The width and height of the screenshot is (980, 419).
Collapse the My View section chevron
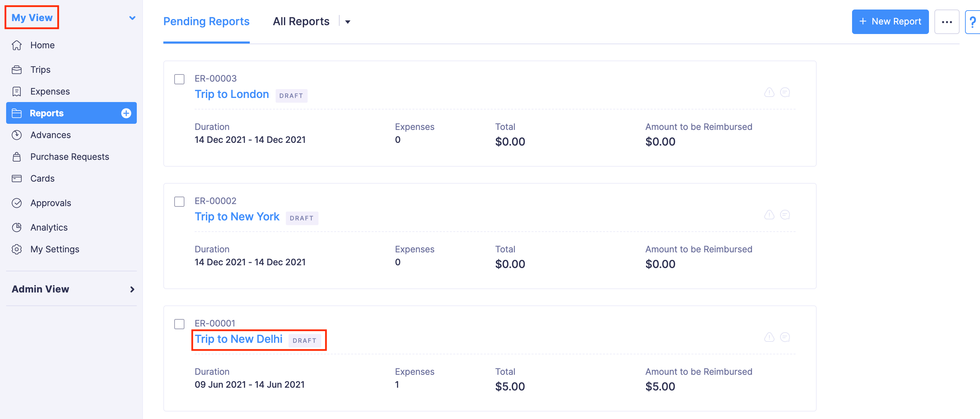pos(132,17)
